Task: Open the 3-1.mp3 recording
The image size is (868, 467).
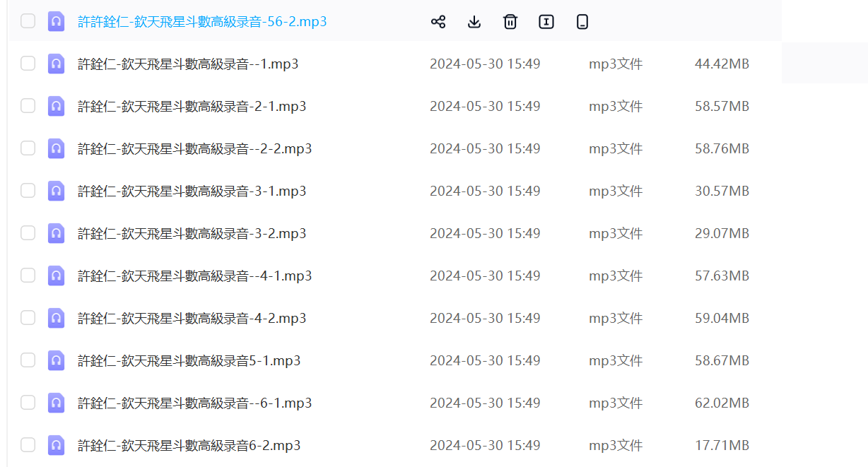Action: (192, 191)
